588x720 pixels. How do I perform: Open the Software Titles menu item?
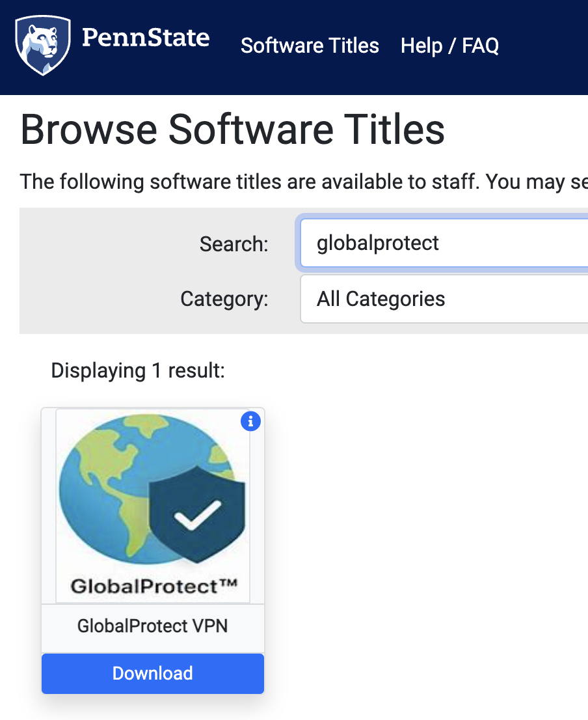point(310,46)
